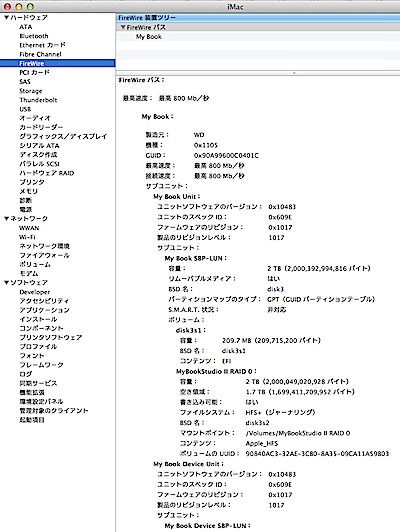
Task: Open Developer software entry
Action: 34,292
